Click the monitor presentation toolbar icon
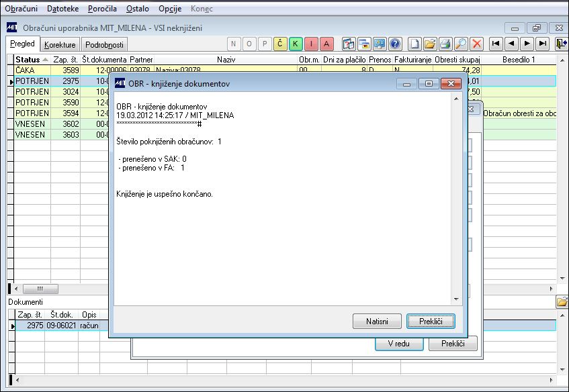569x392 pixels. click(x=380, y=44)
